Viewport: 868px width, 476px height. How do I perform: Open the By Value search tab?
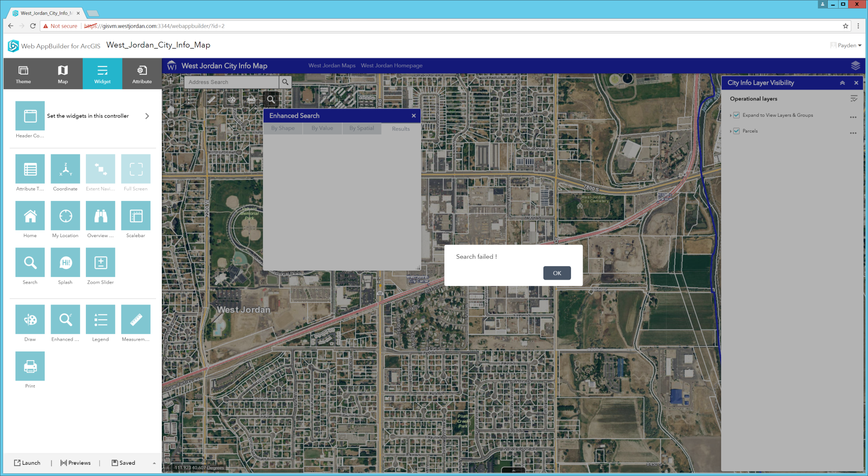[x=322, y=129]
